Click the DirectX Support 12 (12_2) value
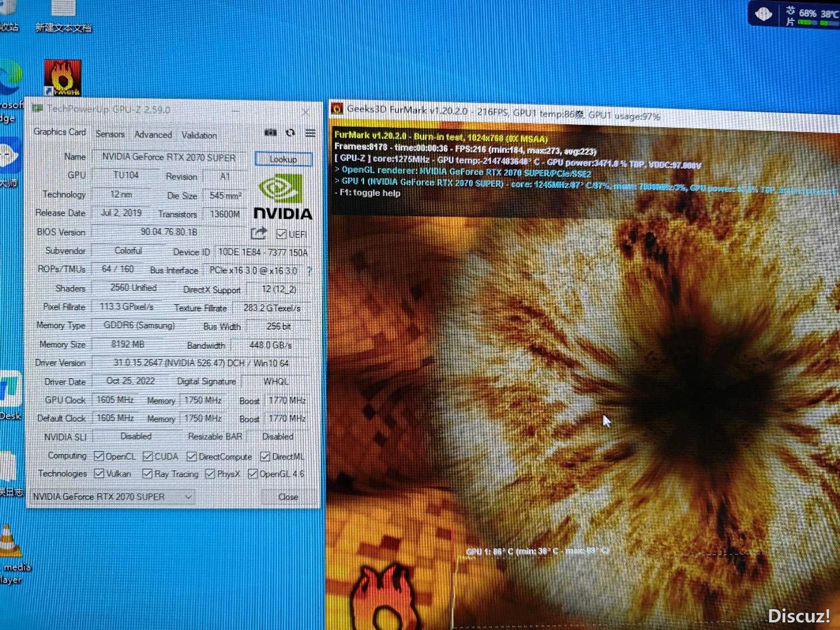 click(x=279, y=289)
